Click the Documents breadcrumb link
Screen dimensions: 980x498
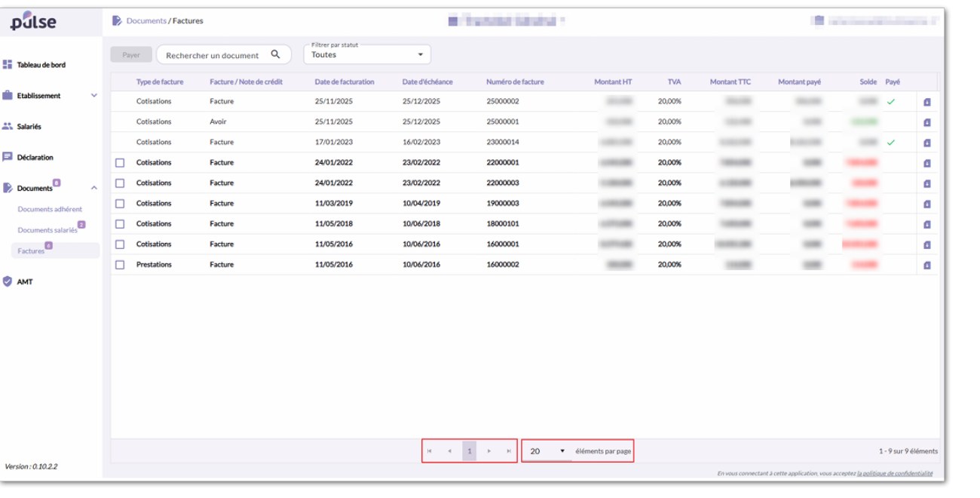146,21
